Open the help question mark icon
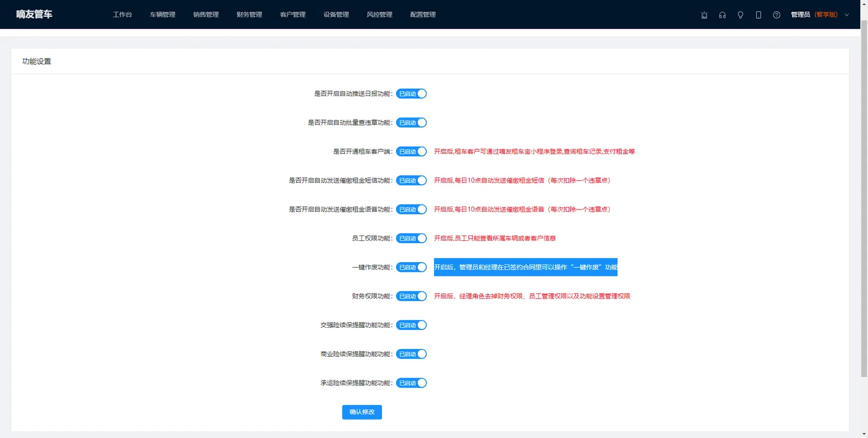The width and height of the screenshot is (868, 438). [776, 15]
